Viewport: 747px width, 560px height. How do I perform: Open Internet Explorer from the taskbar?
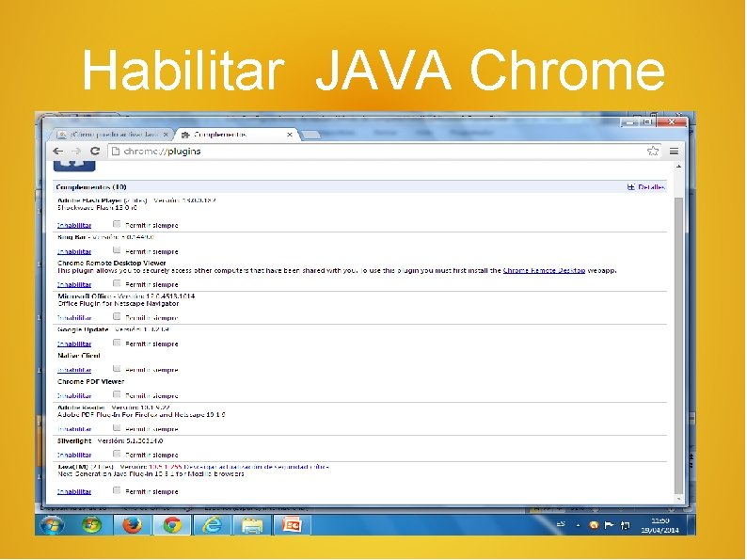pyautogui.click(x=212, y=525)
